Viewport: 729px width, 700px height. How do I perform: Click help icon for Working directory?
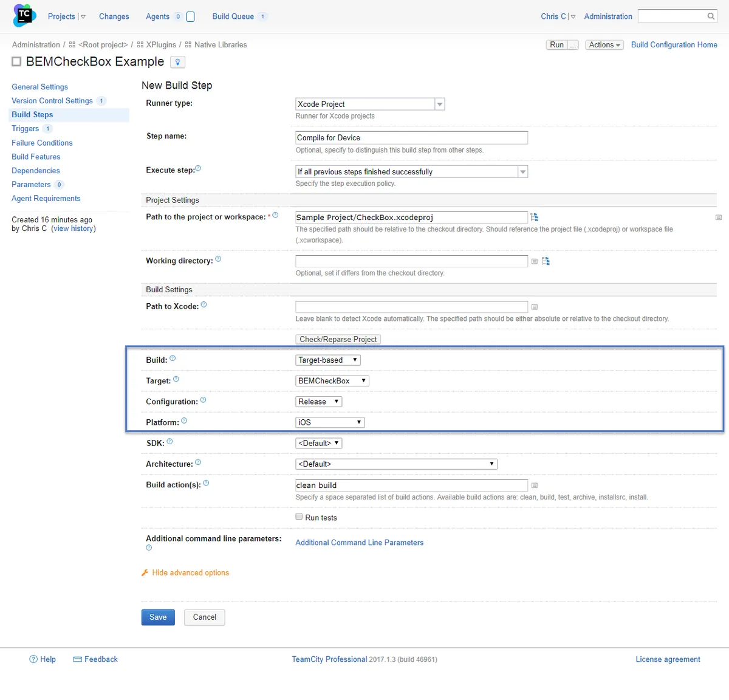218,259
